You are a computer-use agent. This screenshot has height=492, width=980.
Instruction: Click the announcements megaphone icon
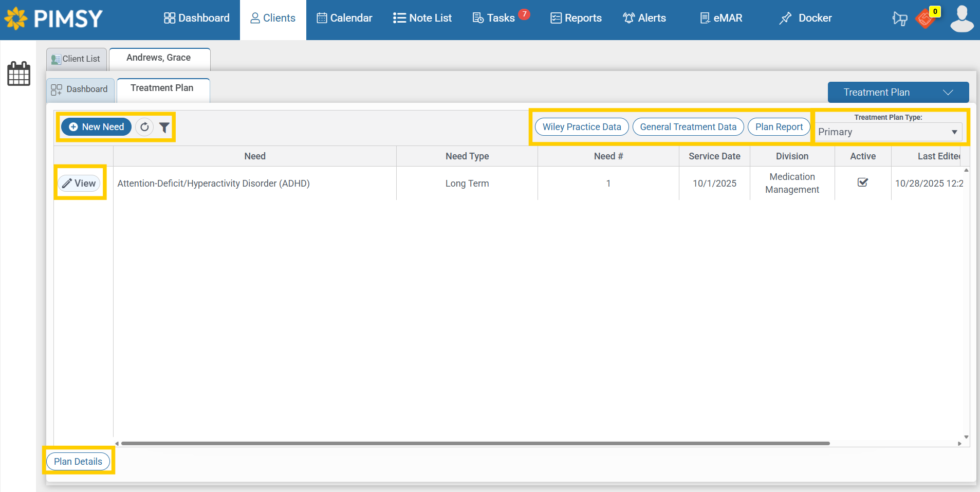coord(899,19)
